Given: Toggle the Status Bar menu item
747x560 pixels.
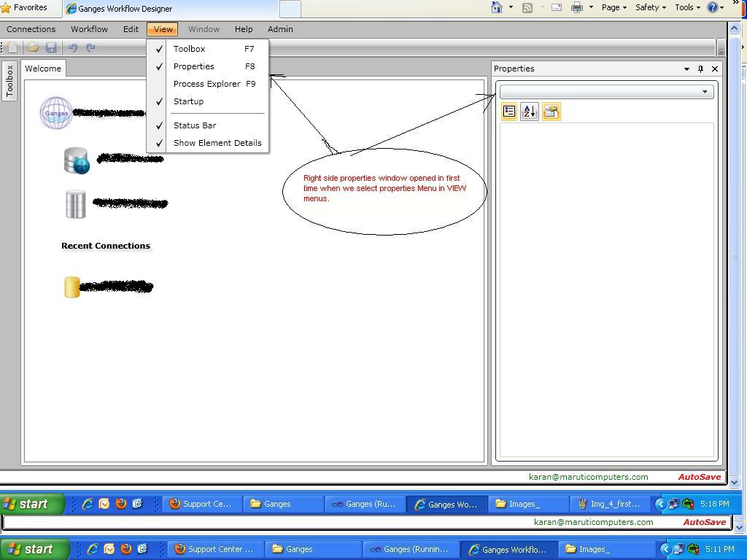Looking at the screenshot, I should click(208, 125).
